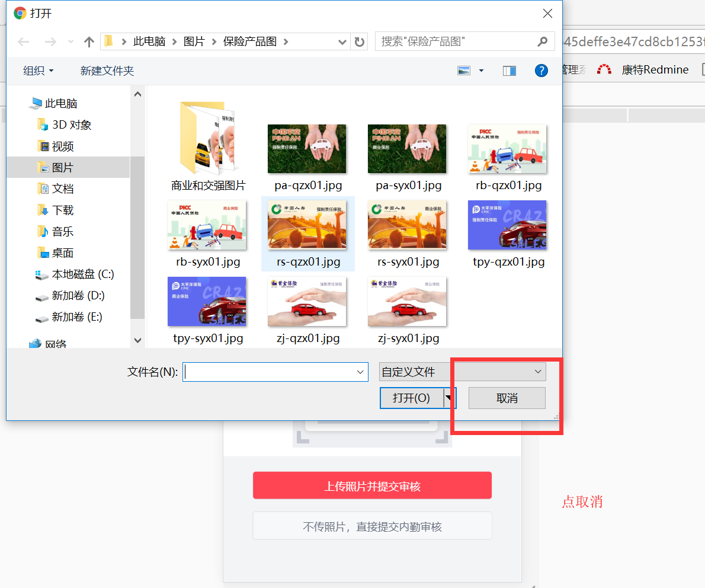
Task: Open view options dropdown arrow
Action: [481, 71]
